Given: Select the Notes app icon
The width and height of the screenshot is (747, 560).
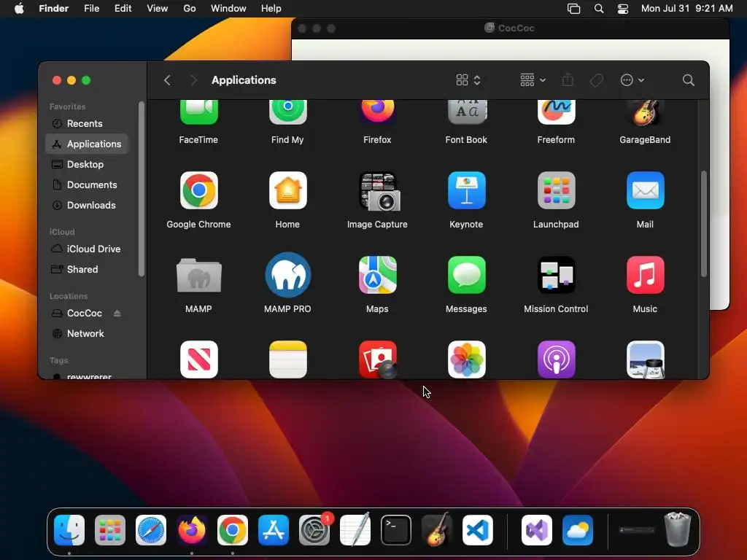Looking at the screenshot, I should click(287, 359).
